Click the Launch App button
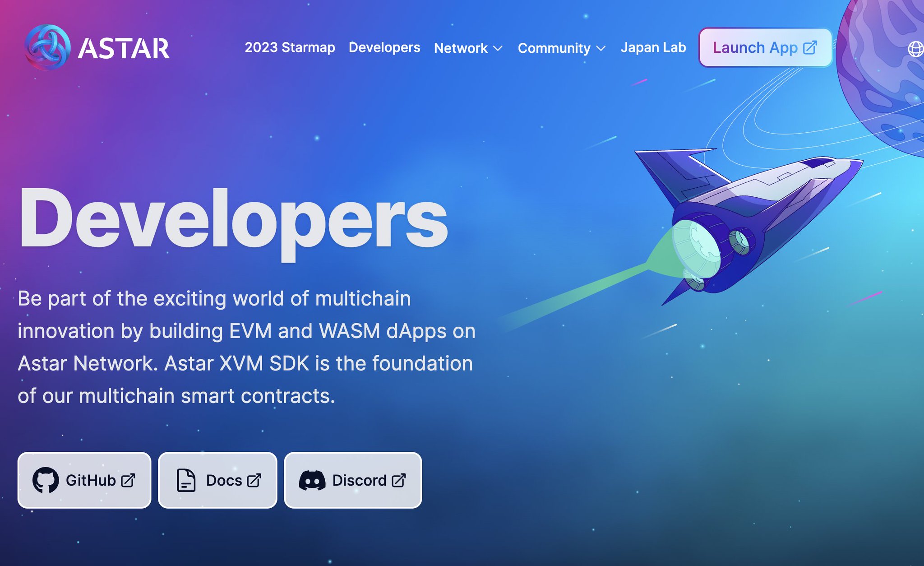The width and height of the screenshot is (924, 566). pyautogui.click(x=765, y=47)
